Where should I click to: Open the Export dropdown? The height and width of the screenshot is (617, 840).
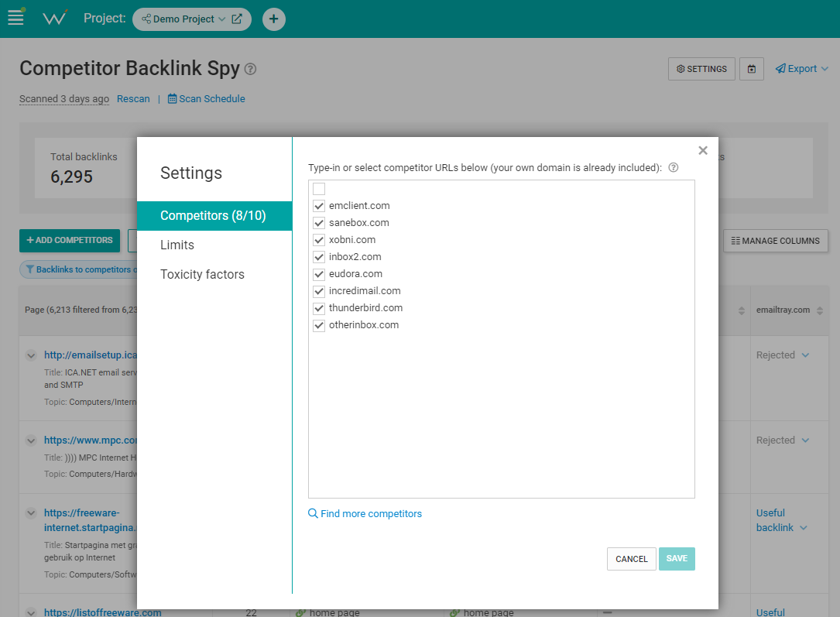click(802, 69)
